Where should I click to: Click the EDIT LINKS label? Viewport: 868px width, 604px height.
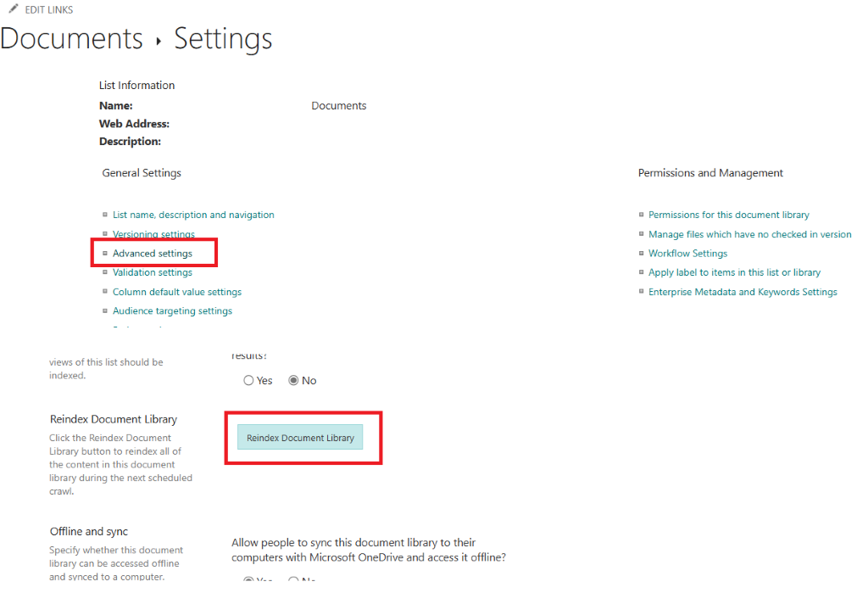tap(49, 9)
